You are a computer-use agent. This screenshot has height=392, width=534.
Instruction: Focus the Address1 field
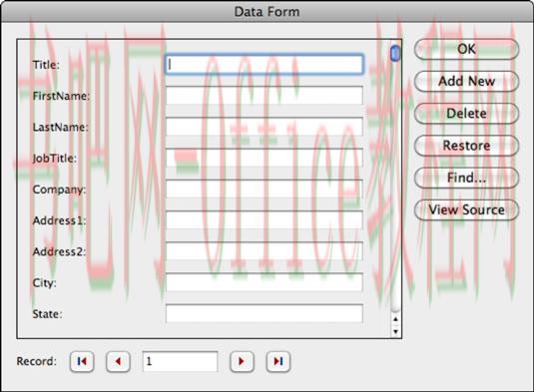265,220
